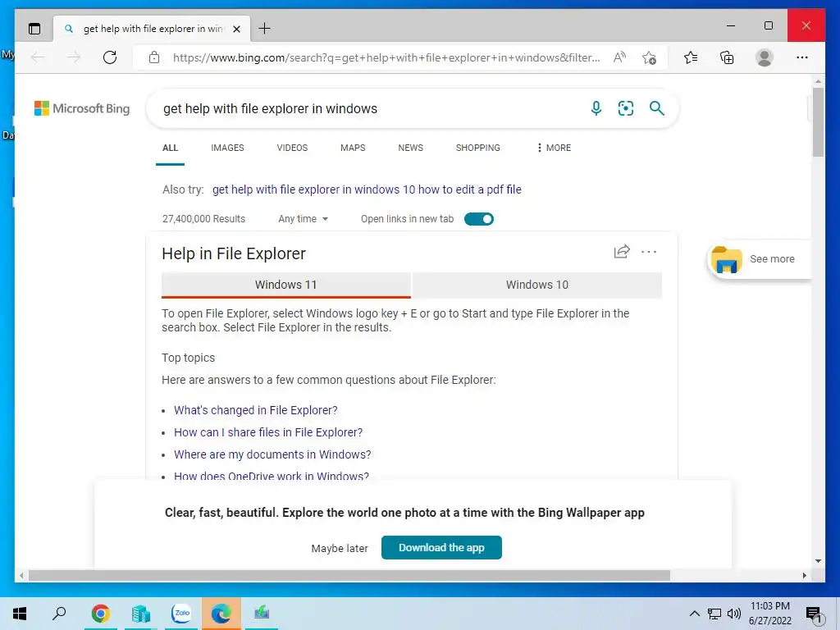This screenshot has height=630, width=840.
Task: Switch to Microsoft Edge taskbar icon
Action: tap(221, 613)
